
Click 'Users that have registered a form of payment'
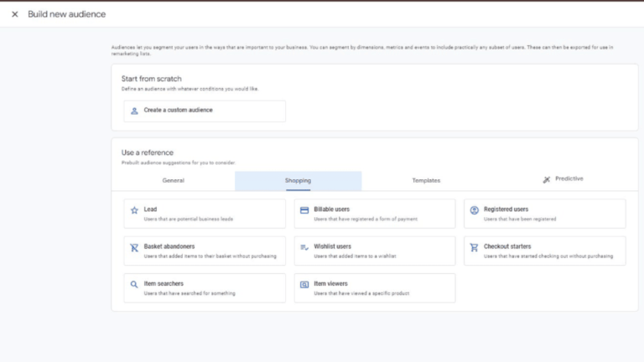tap(366, 220)
